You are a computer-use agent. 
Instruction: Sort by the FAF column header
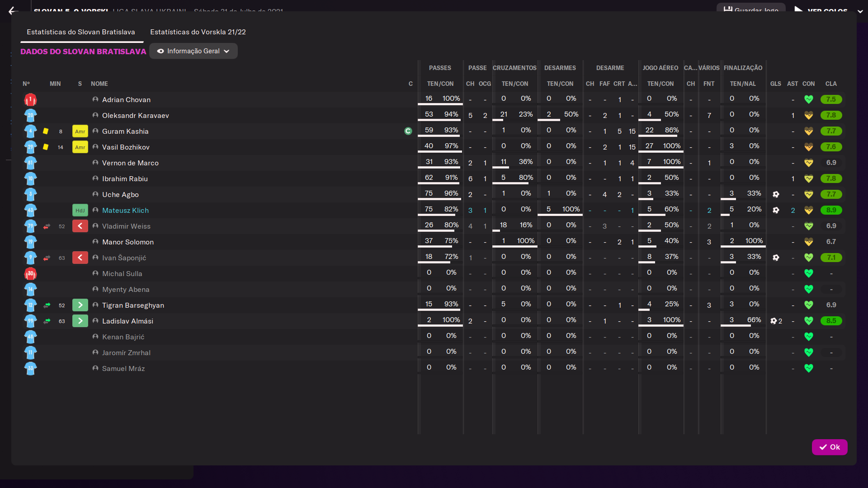(x=605, y=84)
